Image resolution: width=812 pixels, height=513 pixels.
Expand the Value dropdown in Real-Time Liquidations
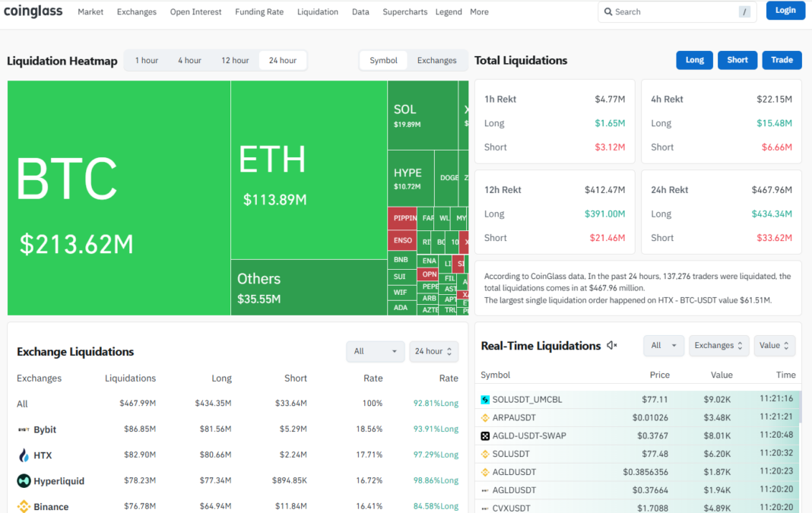[775, 346]
